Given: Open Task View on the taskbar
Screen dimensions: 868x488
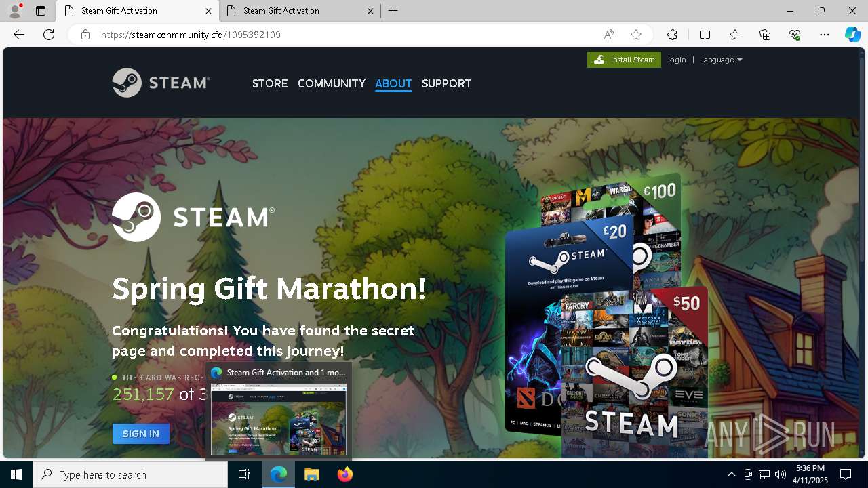Looking at the screenshot, I should [244, 474].
